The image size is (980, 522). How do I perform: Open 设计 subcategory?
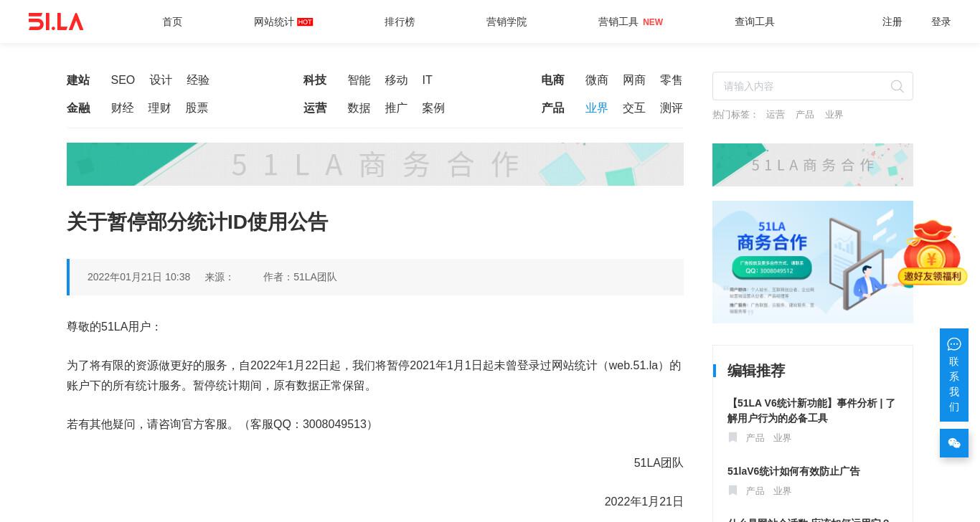(161, 80)
